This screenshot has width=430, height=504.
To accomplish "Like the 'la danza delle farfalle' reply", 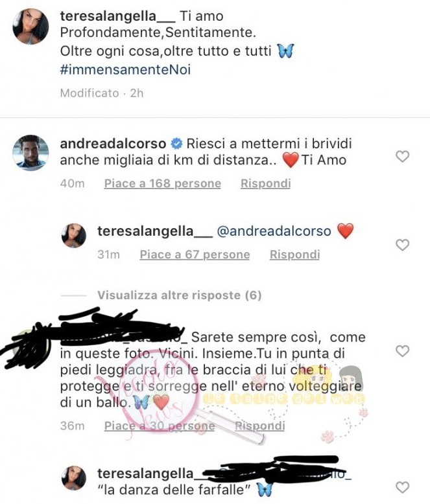I will [402, 487].
